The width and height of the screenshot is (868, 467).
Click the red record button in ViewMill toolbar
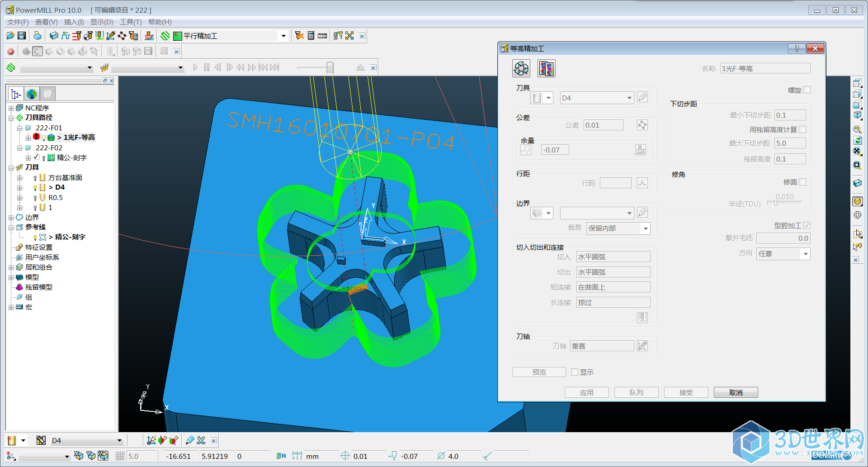(11, 52)
